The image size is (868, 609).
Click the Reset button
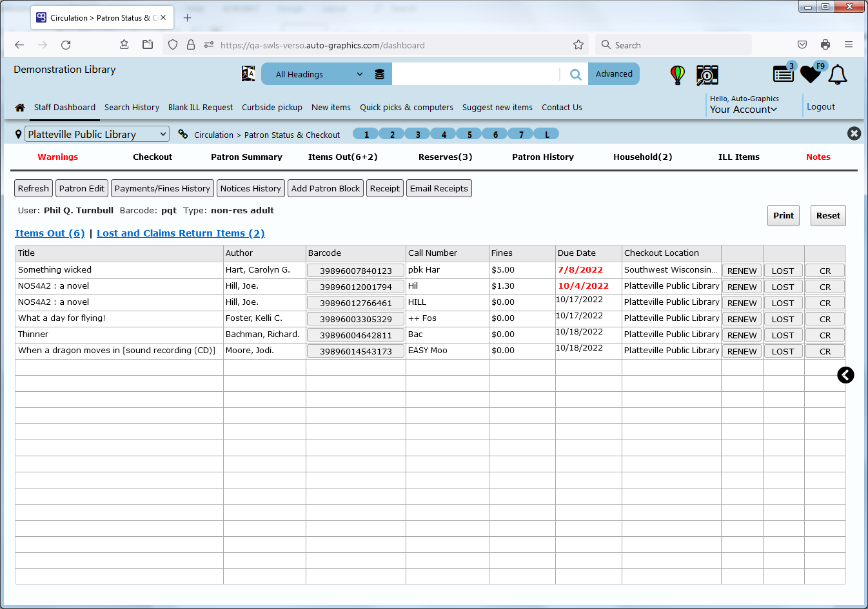point(828,216)
